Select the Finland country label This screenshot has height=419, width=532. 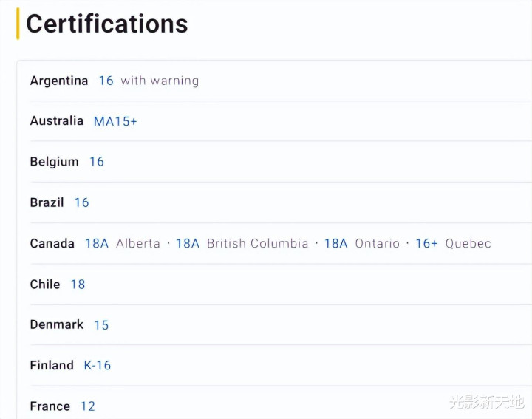coord(52,365)
